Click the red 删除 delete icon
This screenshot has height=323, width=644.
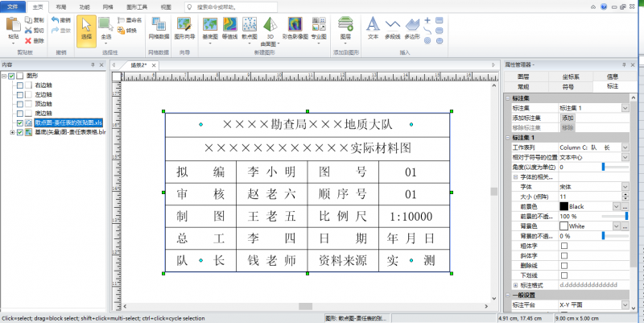[x=28, y=40]
